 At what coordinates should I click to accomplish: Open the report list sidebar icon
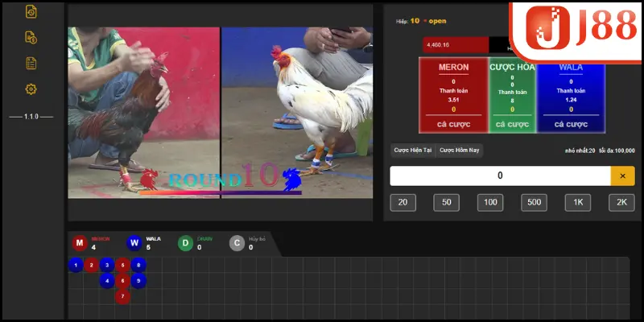click(31, 63)
